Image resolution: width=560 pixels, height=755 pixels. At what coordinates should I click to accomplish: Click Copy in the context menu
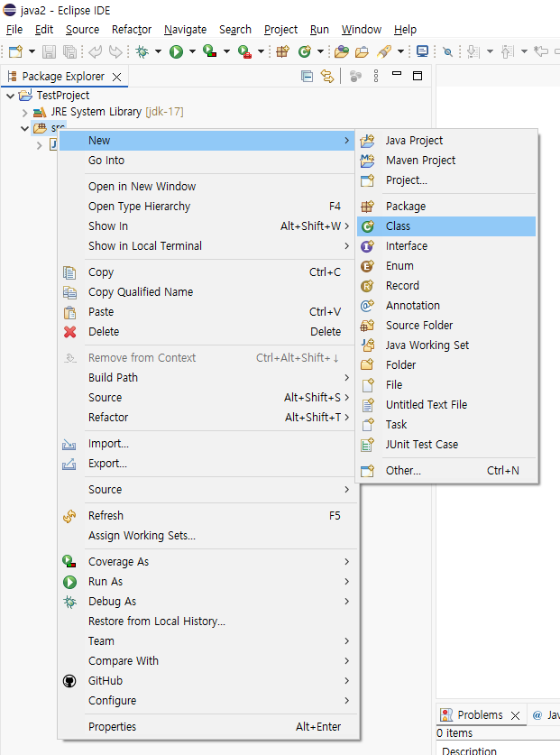coord(207,272)
